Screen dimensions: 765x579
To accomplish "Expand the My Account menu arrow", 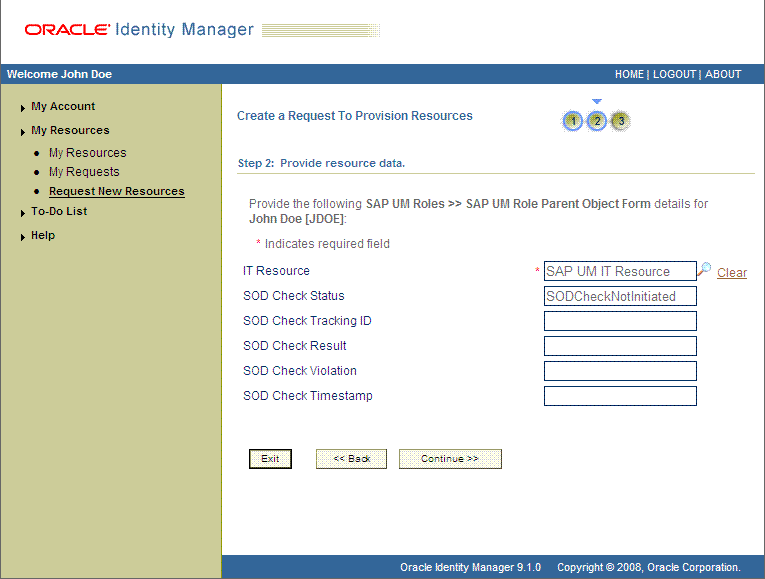I will tap(22, 108).
